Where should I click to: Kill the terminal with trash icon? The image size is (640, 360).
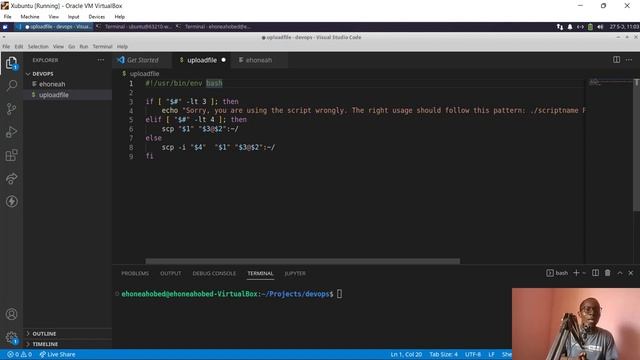[607, 273]
